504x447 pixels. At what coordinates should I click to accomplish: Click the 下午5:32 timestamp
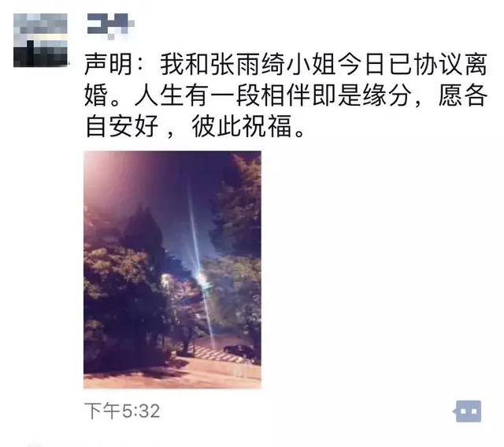(122, 411)
